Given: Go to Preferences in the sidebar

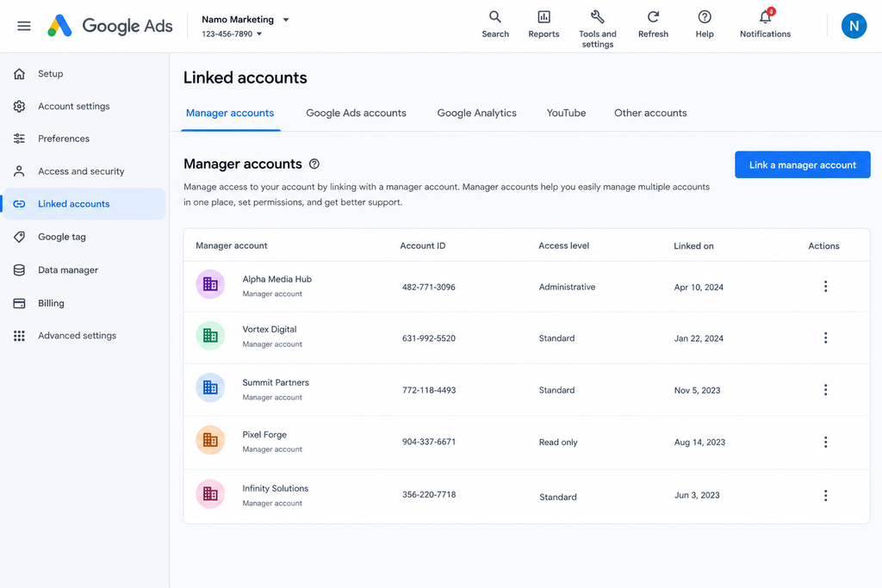Looking at the screenshot, I should coord(64,139).
